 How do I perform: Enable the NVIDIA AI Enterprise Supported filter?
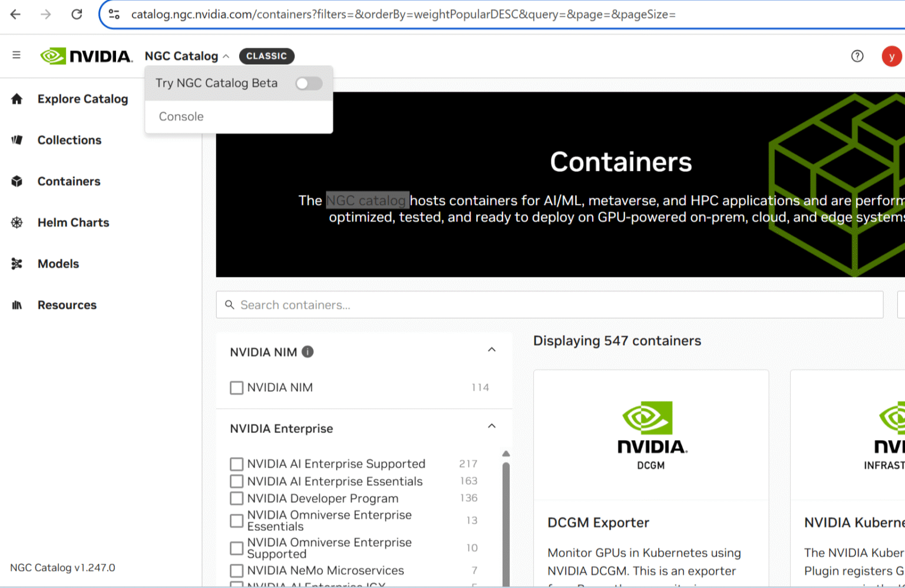236,464
